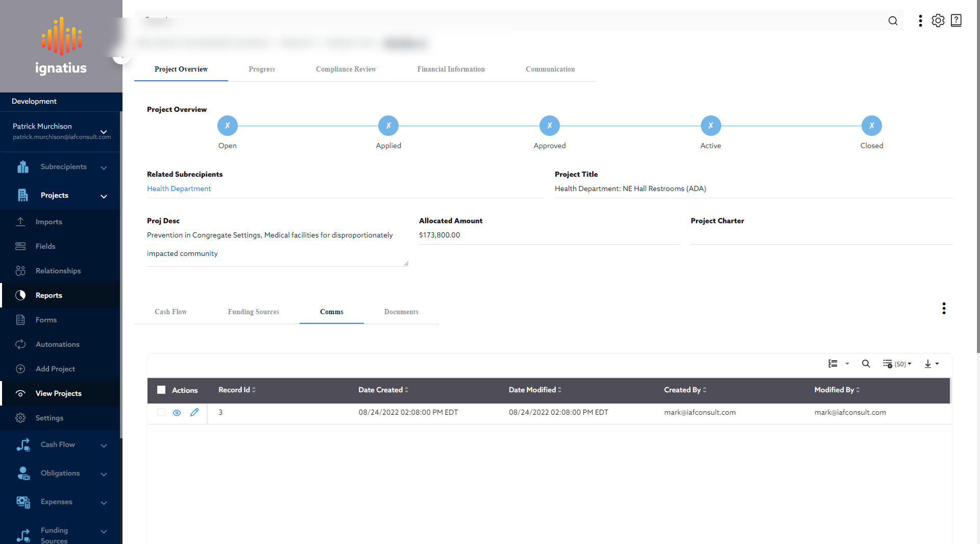
Task: Collapse the sidebar with round toggle button
Action: point(121,56)
